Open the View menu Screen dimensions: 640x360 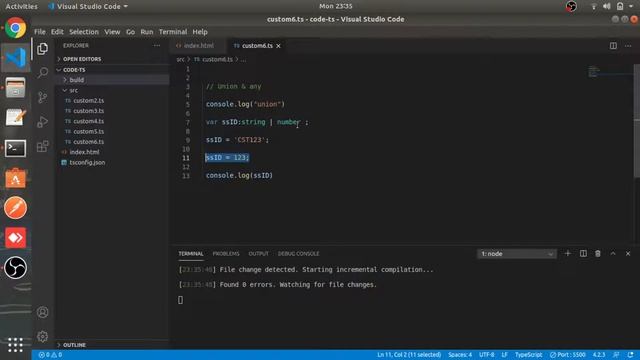[x=112, y=32]
